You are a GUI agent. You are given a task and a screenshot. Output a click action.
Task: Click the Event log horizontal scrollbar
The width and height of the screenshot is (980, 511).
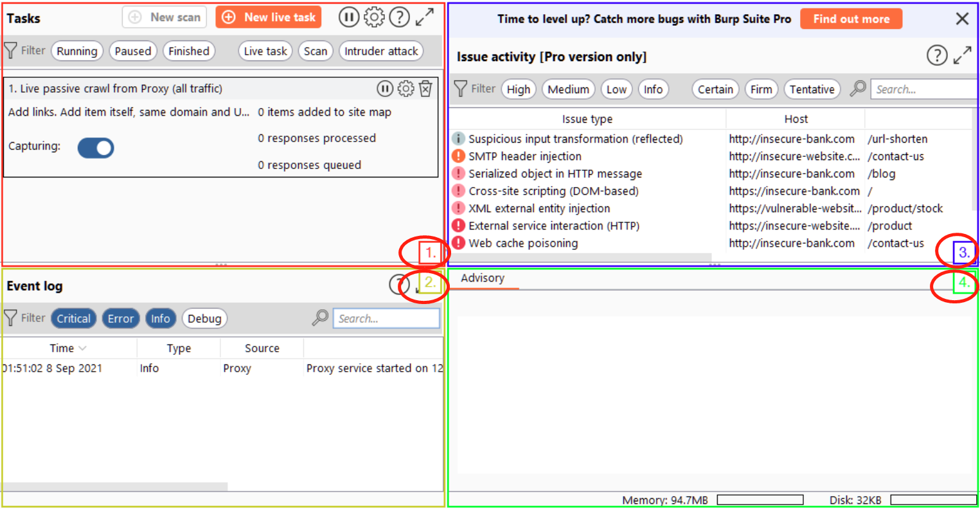(x=114, y=487)
